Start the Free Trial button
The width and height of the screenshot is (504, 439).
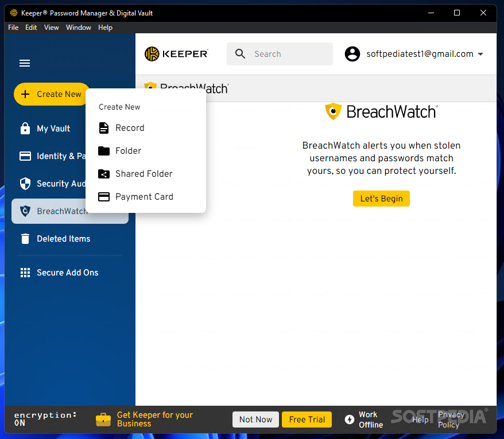pyautogui.click(x=307, y=419)
